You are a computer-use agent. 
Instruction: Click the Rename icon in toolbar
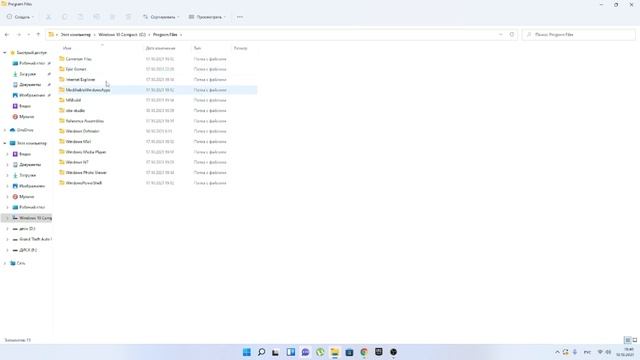(x=96, y=17)
